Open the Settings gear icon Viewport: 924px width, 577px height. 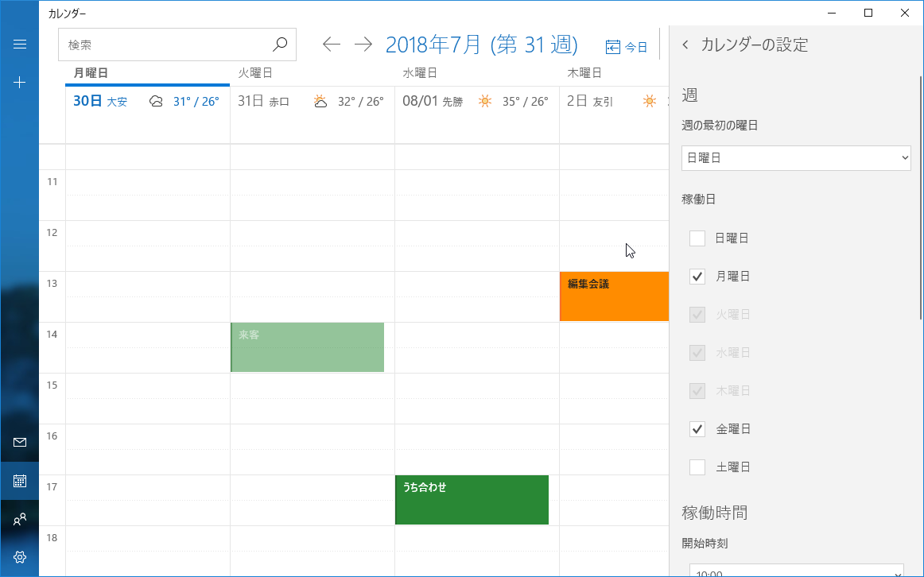coord(20,557)
